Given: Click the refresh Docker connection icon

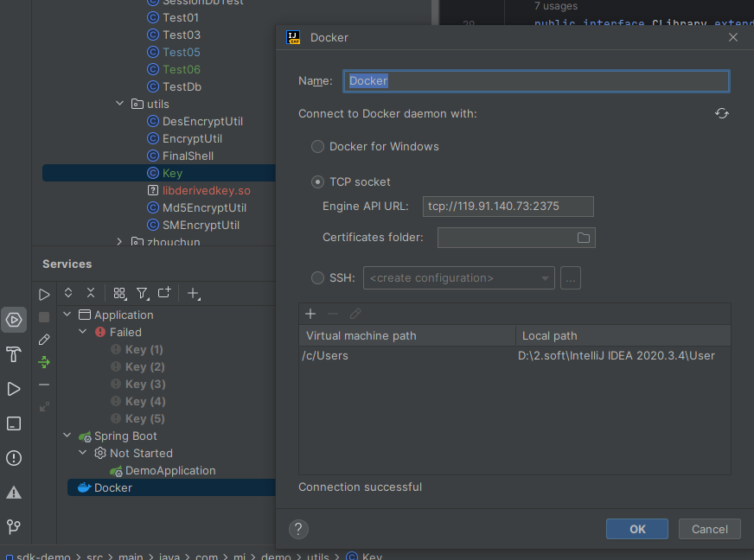Looking at the screenshot, I should (x=722, y=113).
